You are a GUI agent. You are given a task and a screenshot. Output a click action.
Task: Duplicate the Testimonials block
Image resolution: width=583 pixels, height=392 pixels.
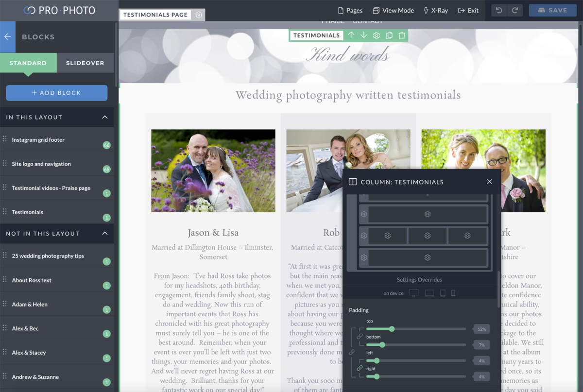tap(389, 35)
